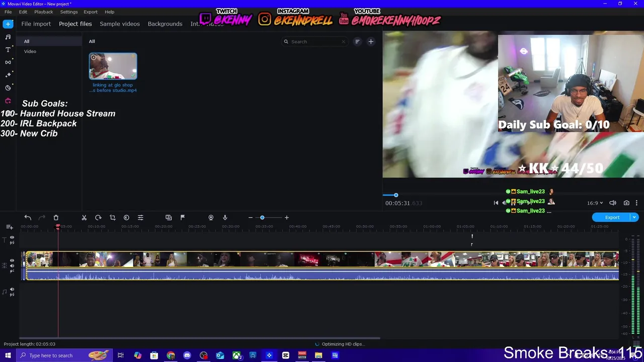Open color adjustments for clip
644x362 pixels.
coord(126,217)
